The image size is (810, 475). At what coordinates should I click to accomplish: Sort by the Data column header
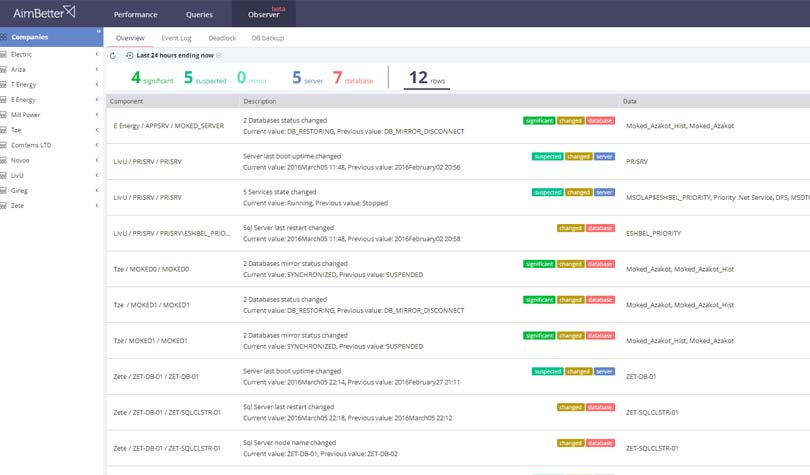tap(630, 101)
